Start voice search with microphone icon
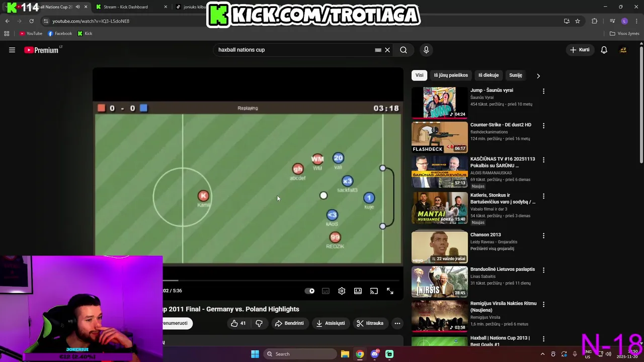644x362 pixels. tap(426, 50)
